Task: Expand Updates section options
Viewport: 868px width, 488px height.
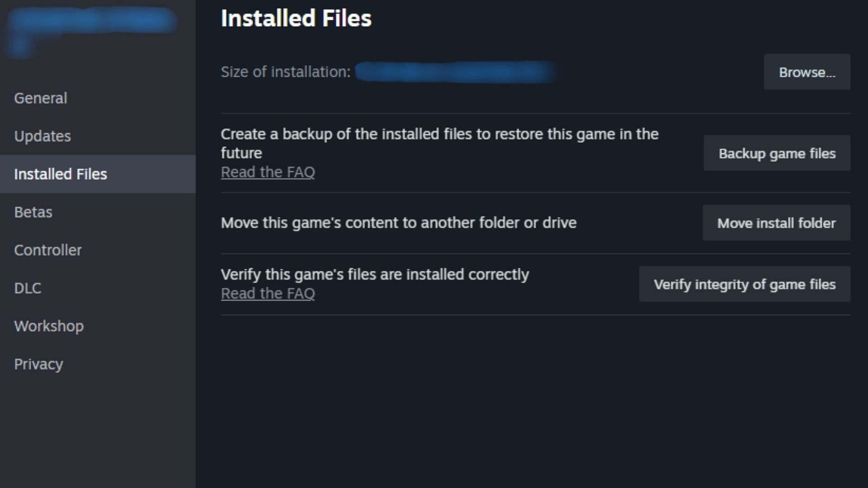Action: pos(42,136)
